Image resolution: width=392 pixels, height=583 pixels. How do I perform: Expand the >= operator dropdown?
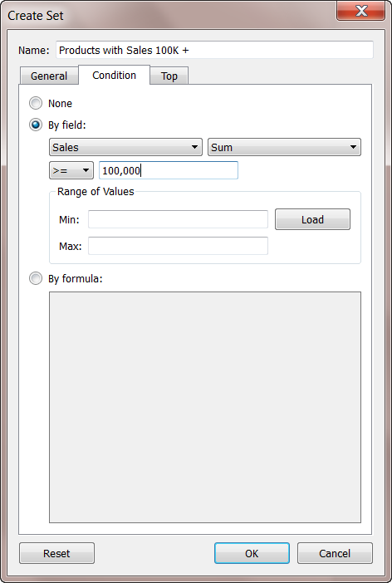click(71, 170)
